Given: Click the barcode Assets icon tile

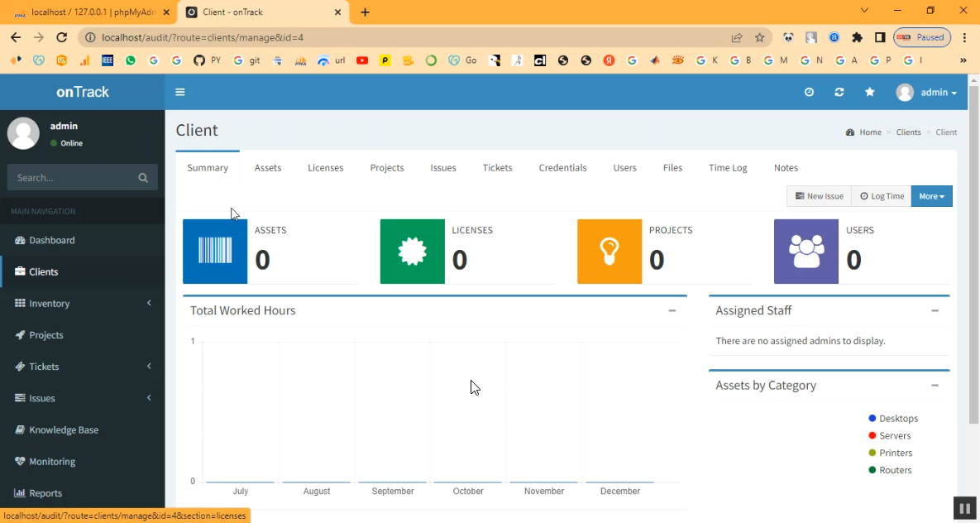Looking at the screenshot, I should tap(215, 252).
